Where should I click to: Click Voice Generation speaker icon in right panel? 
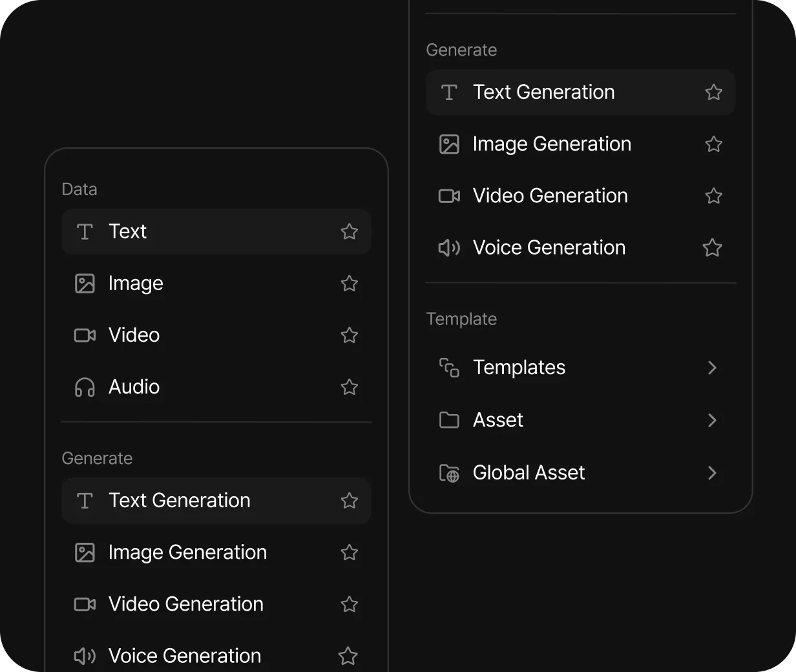click(449, 247)
